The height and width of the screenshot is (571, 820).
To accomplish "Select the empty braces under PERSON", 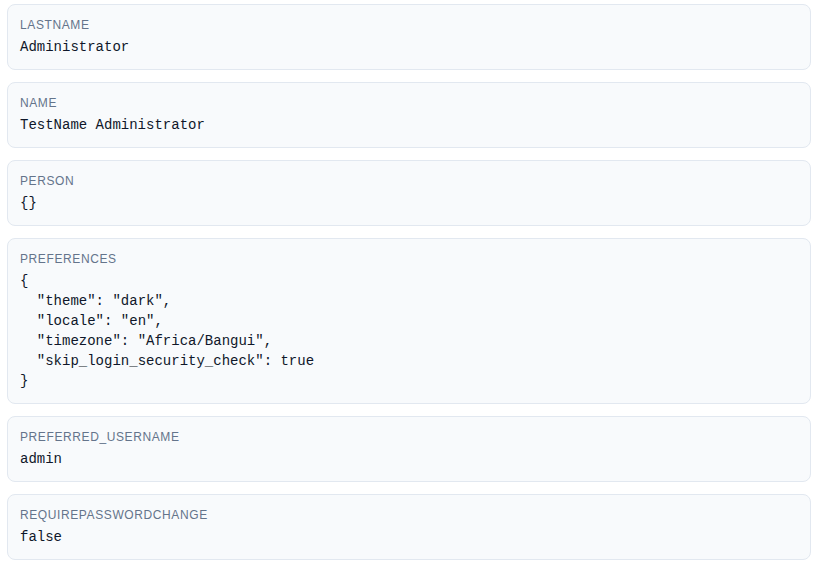I will [28, 203].
